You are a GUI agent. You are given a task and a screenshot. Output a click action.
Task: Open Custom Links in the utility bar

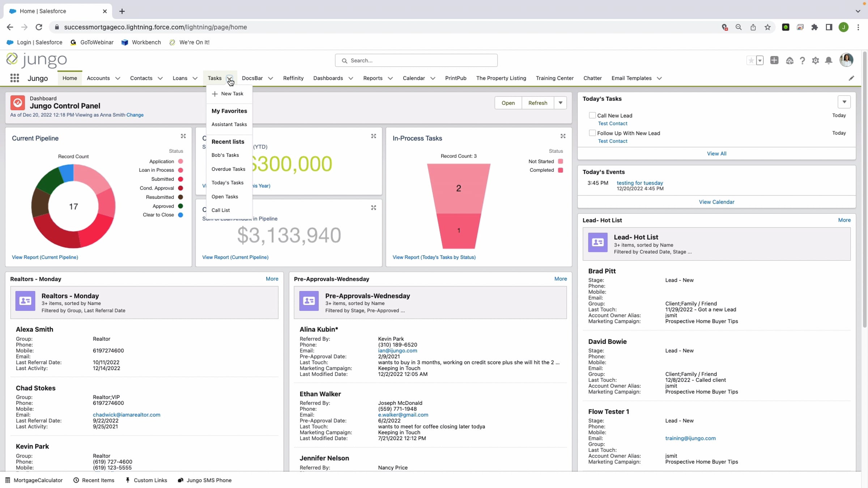[x=146, y=480]
